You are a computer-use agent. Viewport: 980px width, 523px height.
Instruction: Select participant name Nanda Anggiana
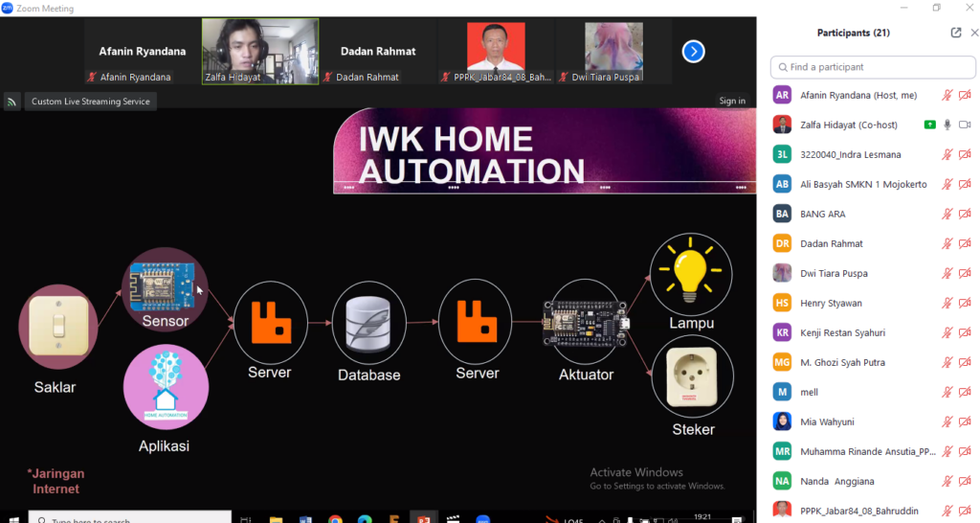click(836, 481)
